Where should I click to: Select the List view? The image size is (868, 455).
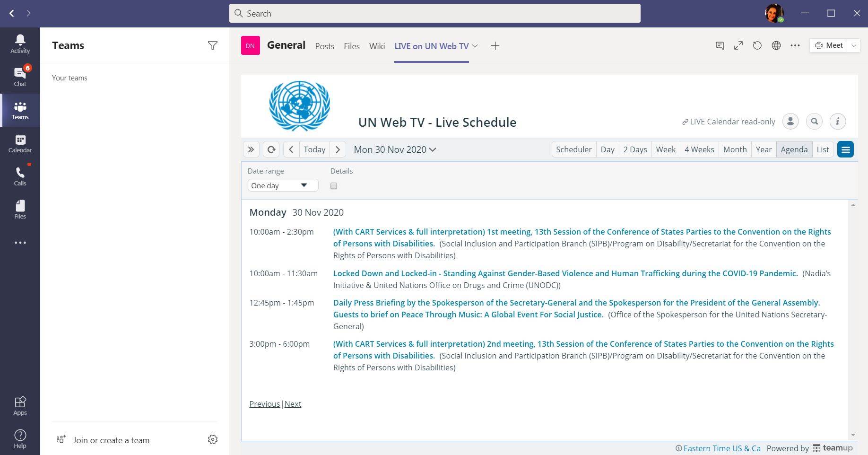tap(823, 149)
